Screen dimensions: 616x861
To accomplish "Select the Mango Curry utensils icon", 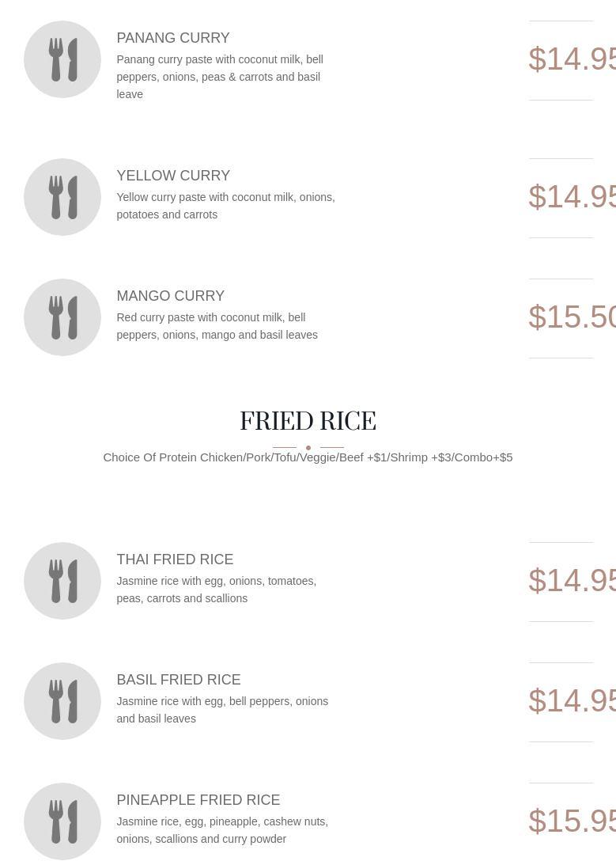I will (x=62, y=317).
